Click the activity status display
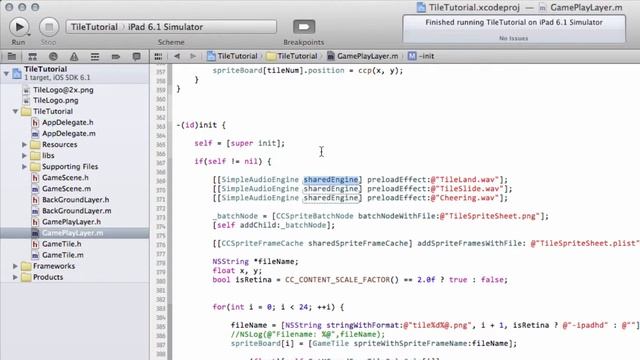 pyautogui.click(x=514, y=29)
